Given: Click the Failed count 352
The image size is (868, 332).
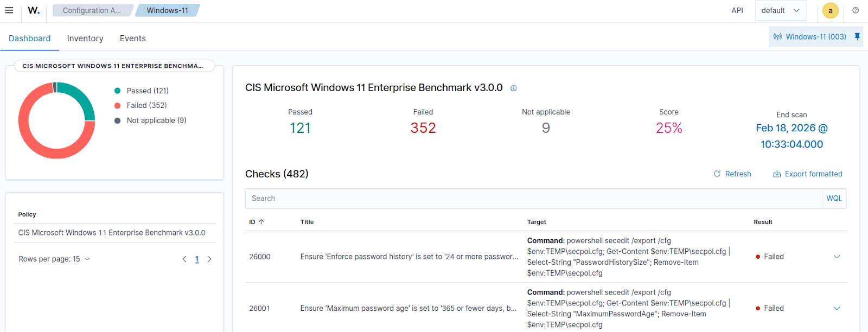Looking at the screenshot, I should pyautogui.click(x=423, y=128).
